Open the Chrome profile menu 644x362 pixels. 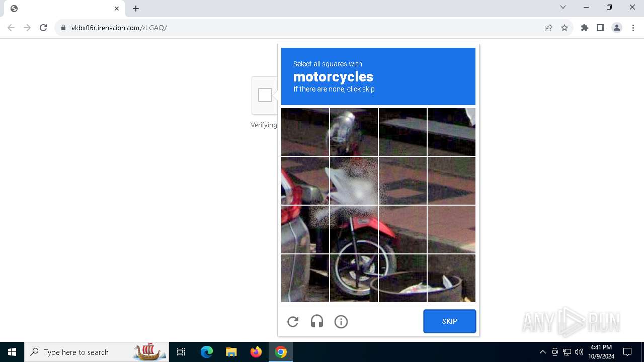click(x=617, y=28)
